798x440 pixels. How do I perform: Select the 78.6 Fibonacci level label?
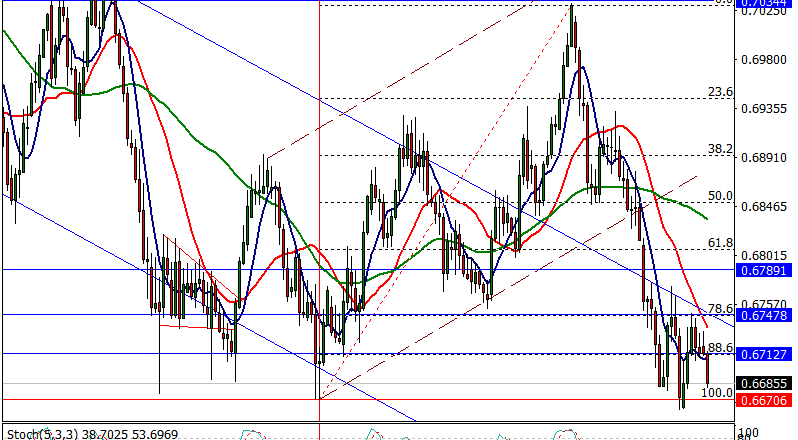[721, 308]
